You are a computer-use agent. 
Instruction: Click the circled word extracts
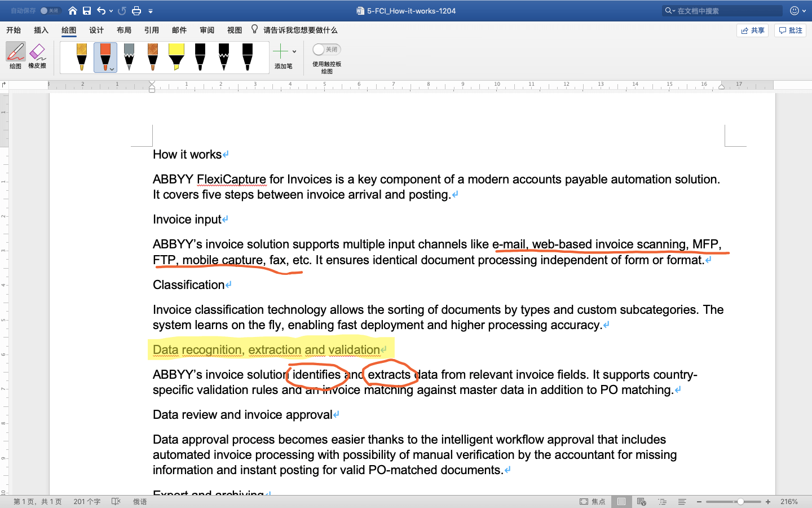tap(389, 375)
